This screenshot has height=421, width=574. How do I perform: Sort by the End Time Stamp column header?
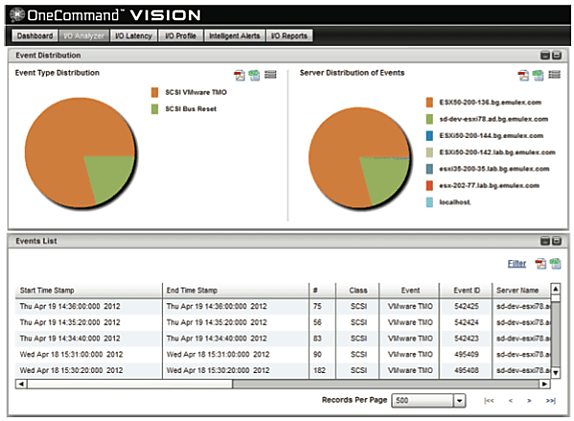pyautogui.click(x=235, y=290)
